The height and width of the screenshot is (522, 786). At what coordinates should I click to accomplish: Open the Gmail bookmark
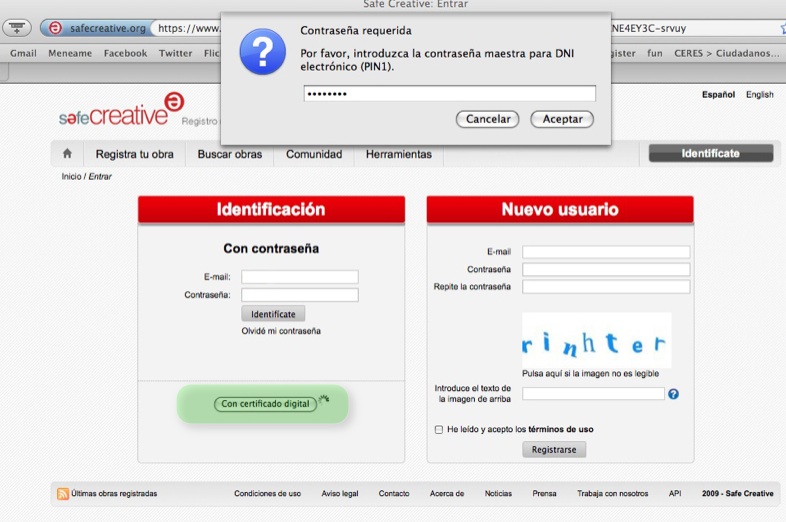click(x=23, y=53)
